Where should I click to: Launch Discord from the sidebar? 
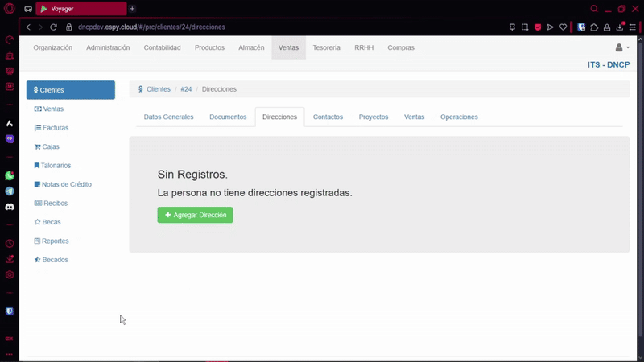10,207
